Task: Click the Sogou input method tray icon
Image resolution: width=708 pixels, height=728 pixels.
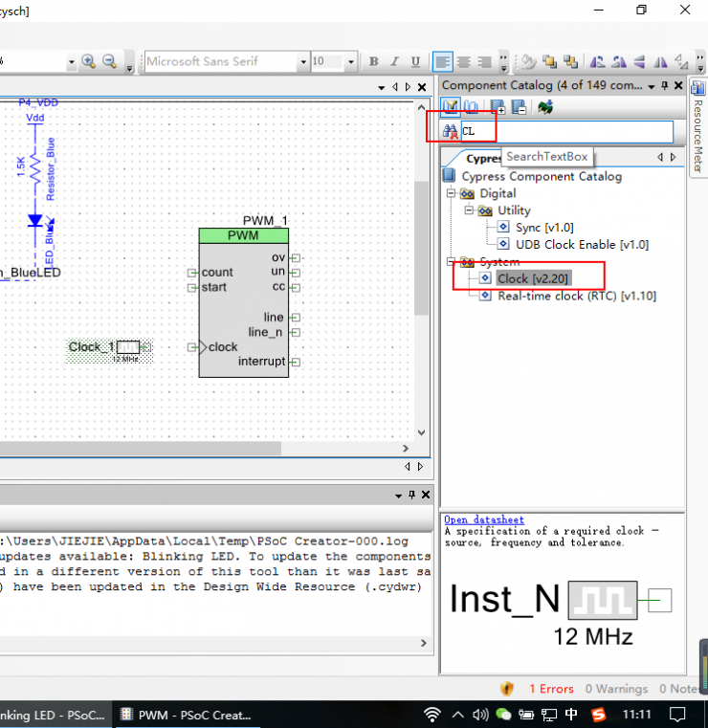Action: click(x=598, y=715)
